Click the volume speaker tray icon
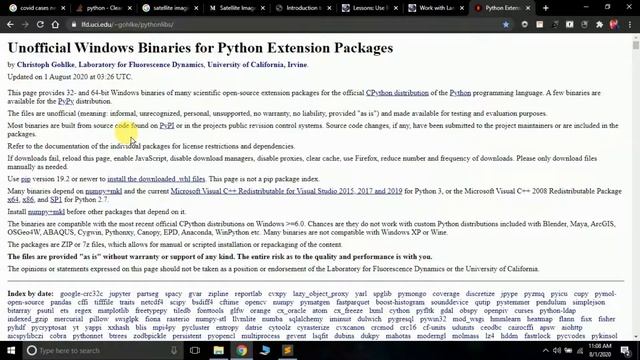The height and width of the screenshot is (360, 640). coord(557,350)
